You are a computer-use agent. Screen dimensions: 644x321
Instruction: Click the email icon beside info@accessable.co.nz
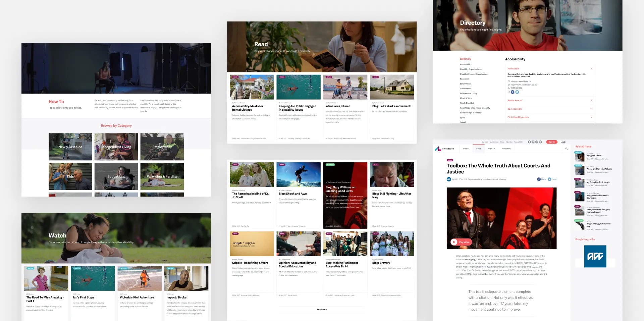coord(509,81)
